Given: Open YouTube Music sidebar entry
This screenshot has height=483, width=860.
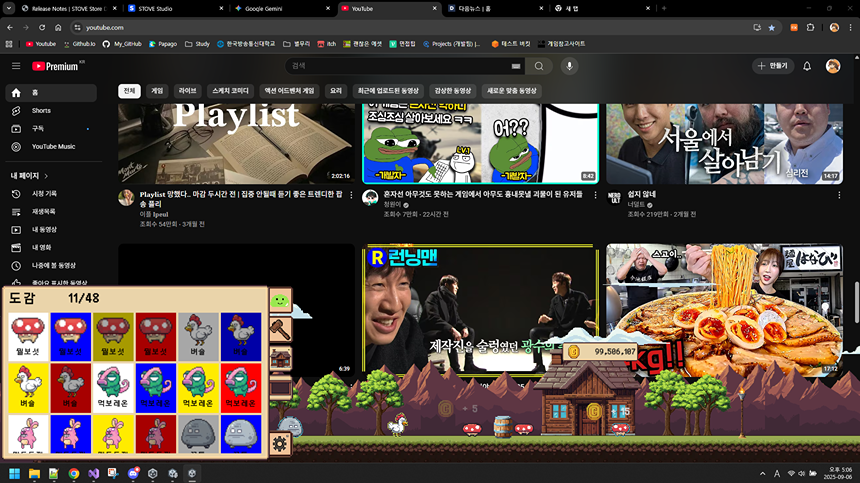Looking at the screenshot, I should [51, 146].
